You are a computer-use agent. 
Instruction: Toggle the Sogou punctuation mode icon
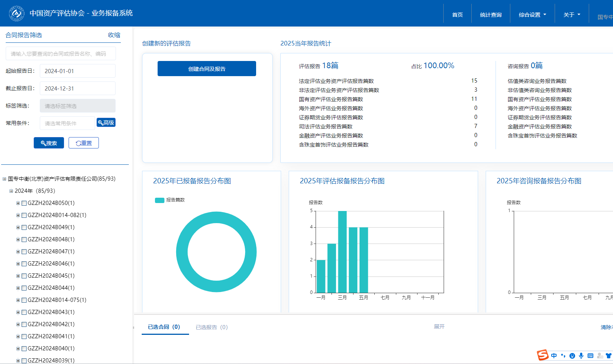coord(563,356)
